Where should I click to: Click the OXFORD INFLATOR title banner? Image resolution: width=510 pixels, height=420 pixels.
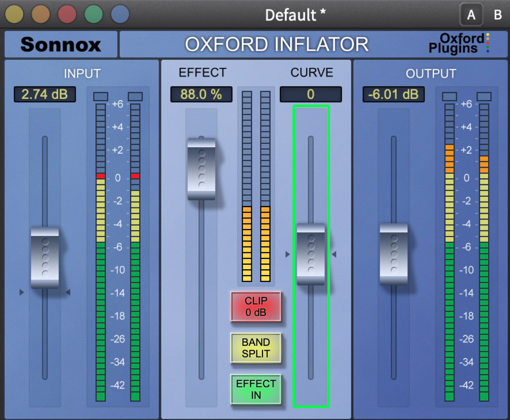click(x=277, y=44)
